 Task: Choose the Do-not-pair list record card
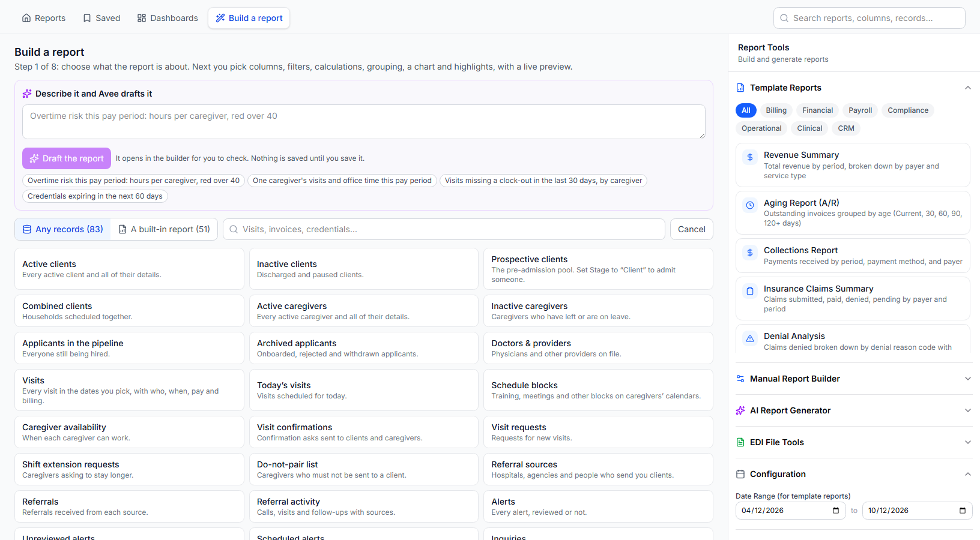[x=364, y=469]
